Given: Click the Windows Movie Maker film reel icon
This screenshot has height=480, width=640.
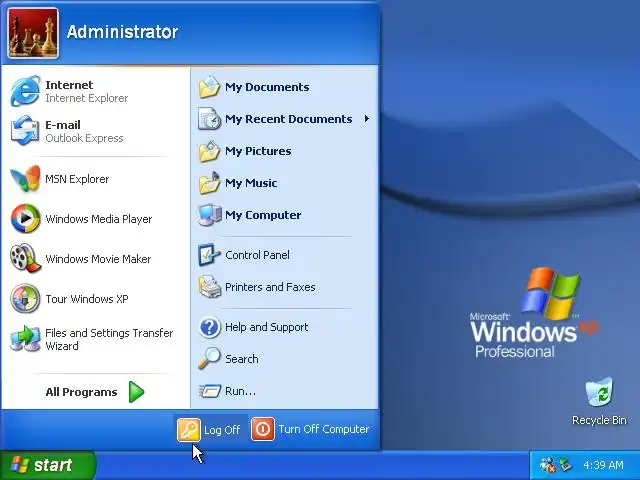Looking at the screenshot, I should 25,258.
